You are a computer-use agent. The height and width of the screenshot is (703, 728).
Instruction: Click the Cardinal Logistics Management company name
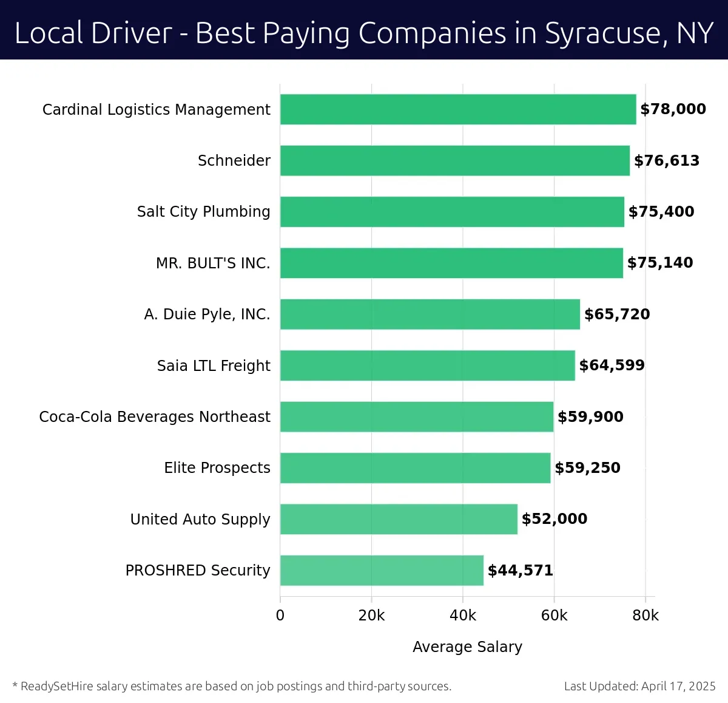pyautogui.click(x=157, y=110)
